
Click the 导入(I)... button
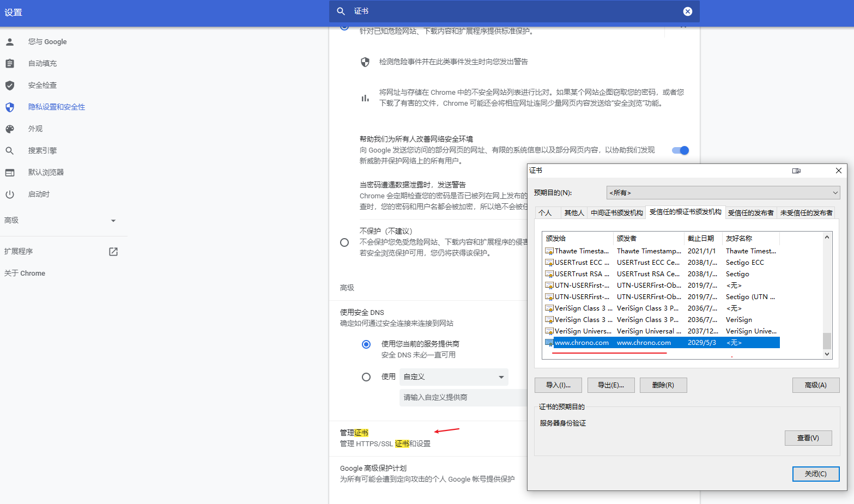click(558, 385)
